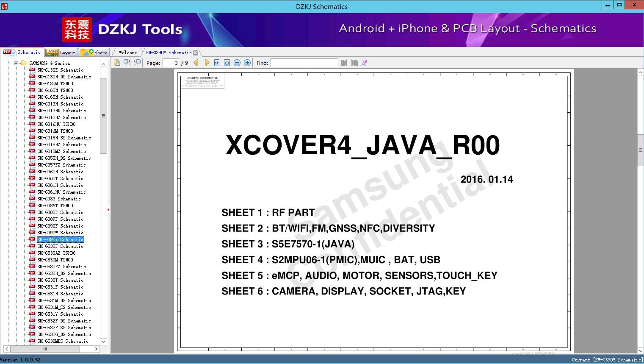The height and width of the screenshot is (364, 644).
Task: Open the Welcome document tab
Action: point(128,53)
